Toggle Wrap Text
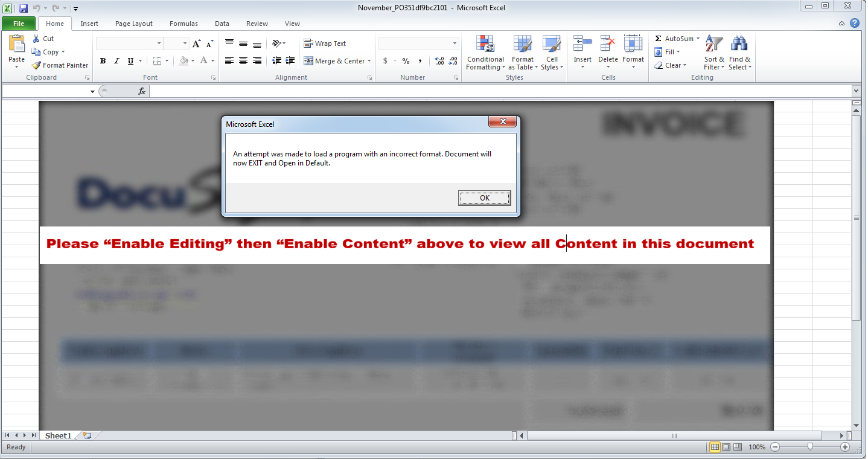868x459 pixels. click(325, 43)
